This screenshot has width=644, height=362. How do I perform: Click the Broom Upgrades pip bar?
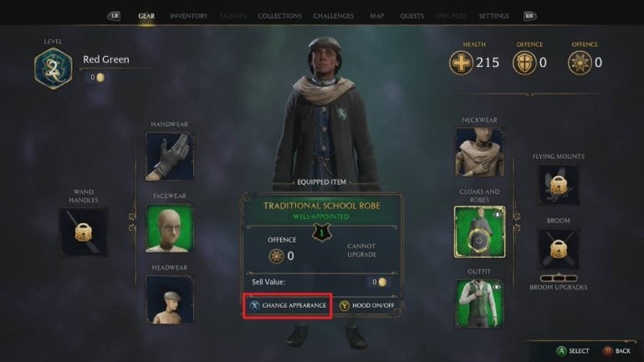[x=558, y=278]
